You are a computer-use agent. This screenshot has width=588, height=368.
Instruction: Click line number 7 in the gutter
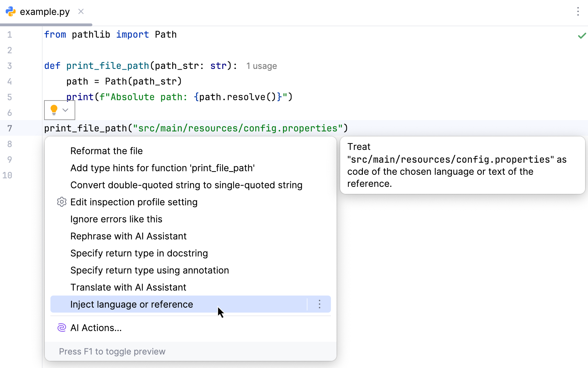coord(10,128)
